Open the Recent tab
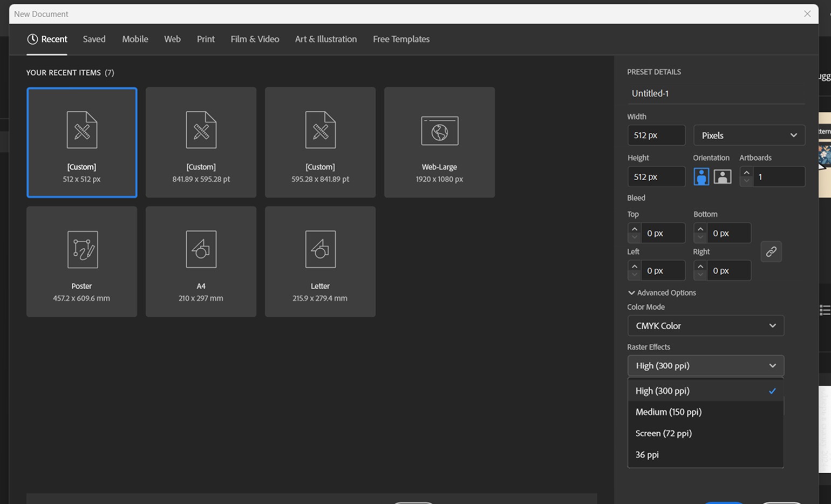 [x=47, y=39]
